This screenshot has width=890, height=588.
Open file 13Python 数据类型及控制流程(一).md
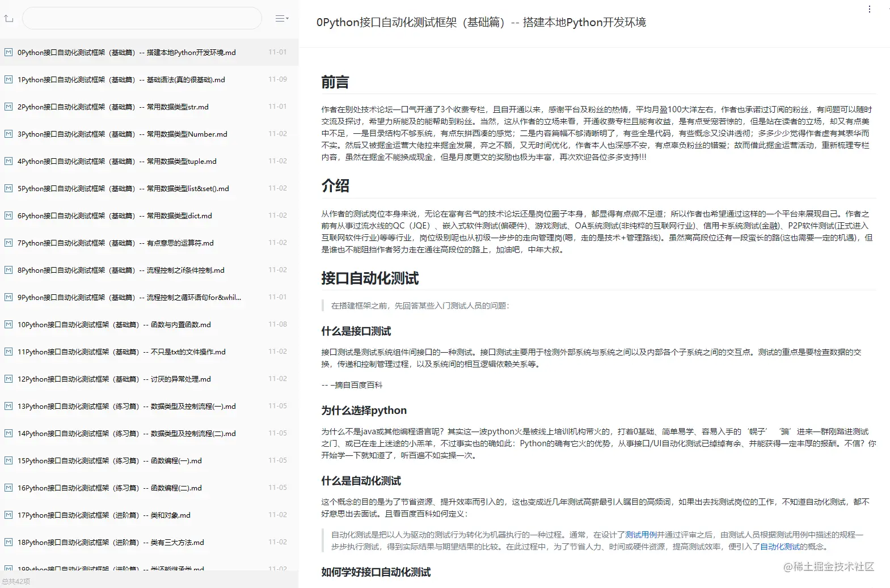[149, 406]
